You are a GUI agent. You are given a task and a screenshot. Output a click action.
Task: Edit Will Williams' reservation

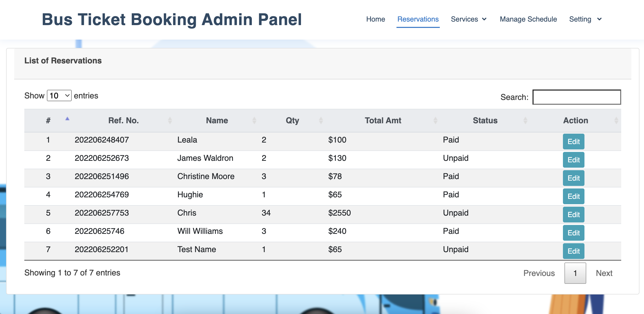[x=574, y=233]
